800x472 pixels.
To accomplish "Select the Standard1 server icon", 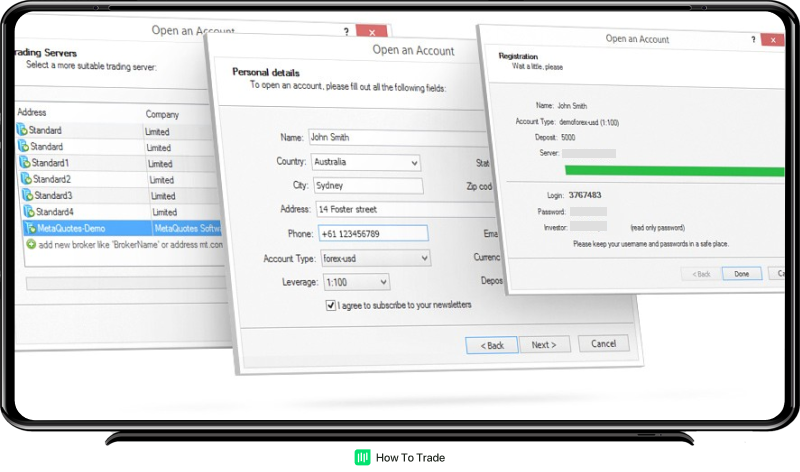I will [24, 162].
